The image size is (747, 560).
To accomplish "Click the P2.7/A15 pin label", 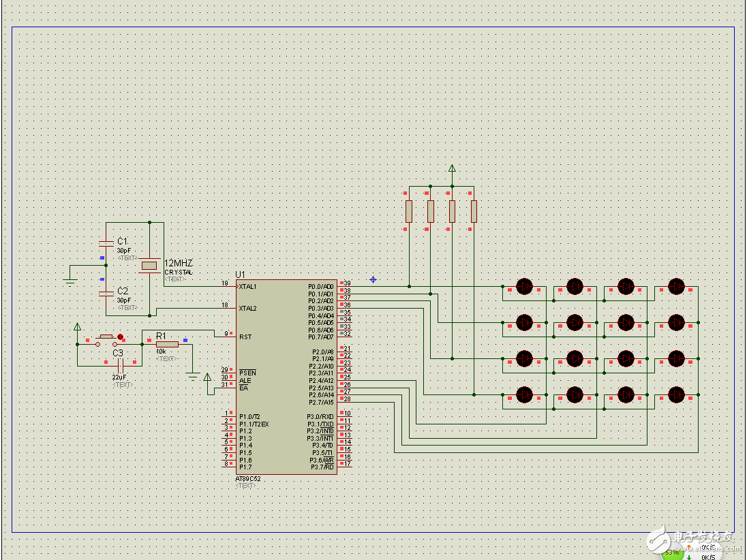I will click(x=321, y=403).
